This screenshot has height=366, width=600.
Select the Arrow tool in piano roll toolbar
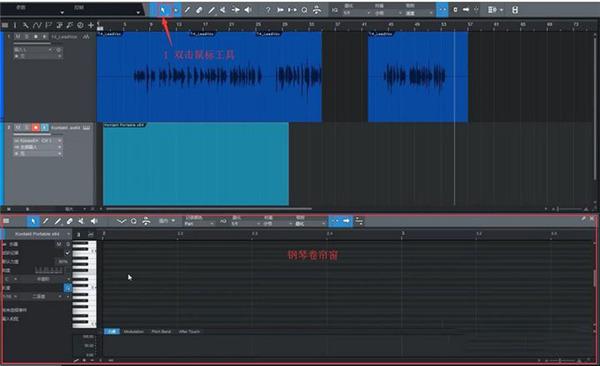click(33, 221)
